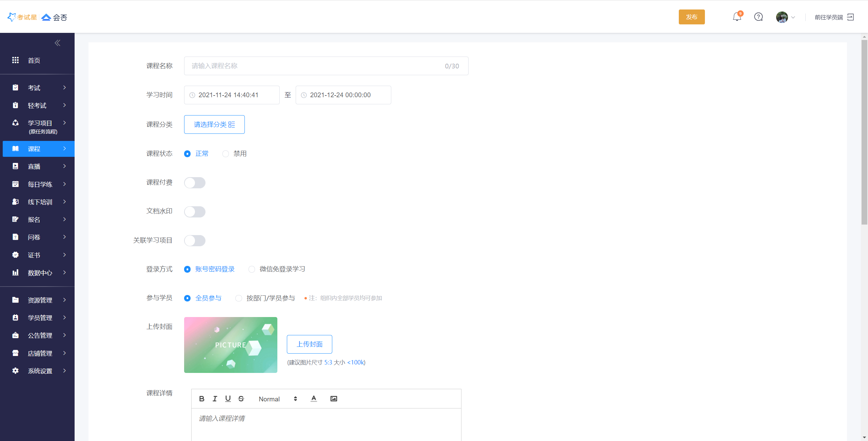
Task: Enable the 课程付费 toggle switch
Action: click(x=195, y=183)
